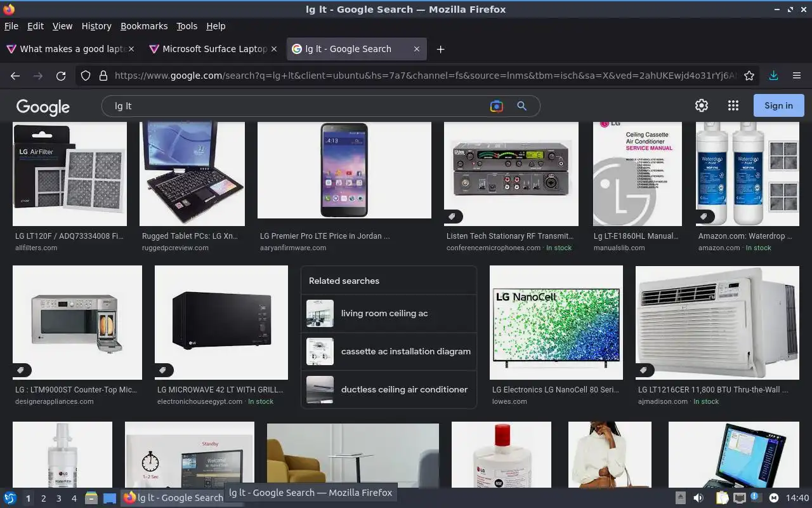Click the Google logo
Screen dimensions: 812x508
coord(43,107)
